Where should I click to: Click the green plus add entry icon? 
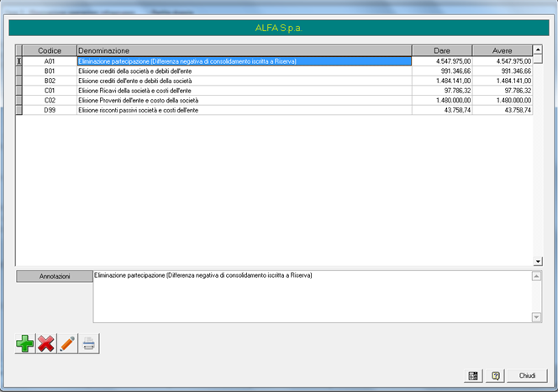tap(25, 343)
